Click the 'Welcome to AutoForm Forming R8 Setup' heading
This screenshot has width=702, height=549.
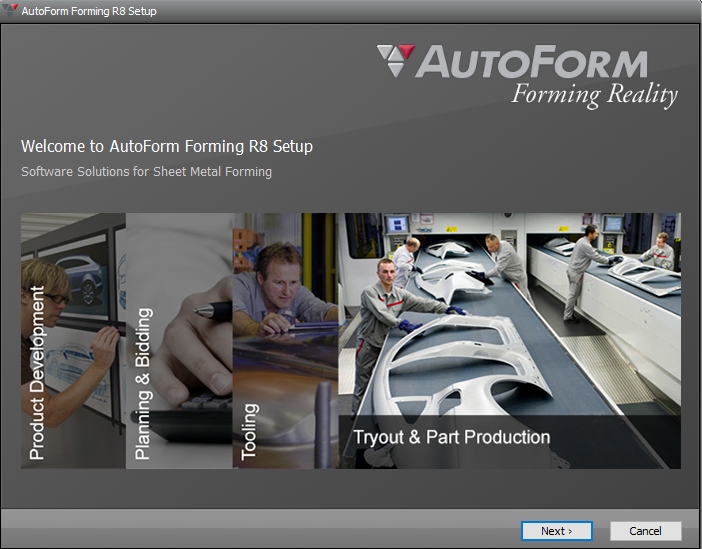[167, 146]
